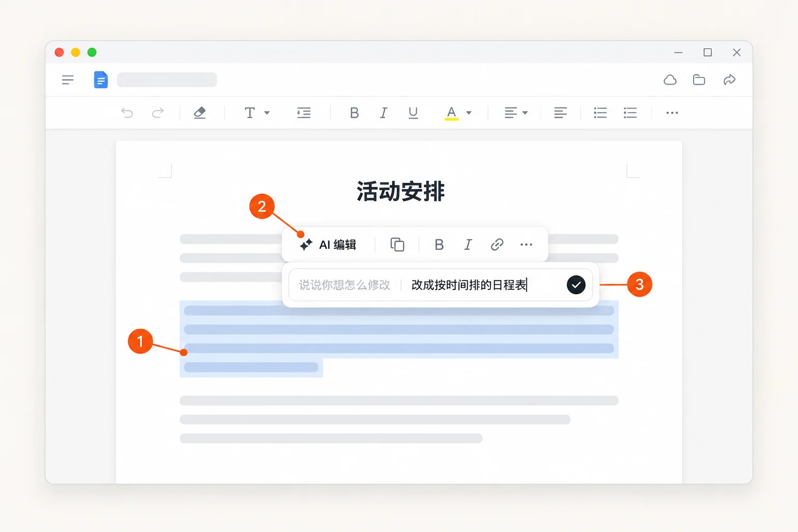The height and width of the screenshot is (532, 798).
Task: Toggle underline in the main toolbar
Action: [x=413, y=113]
